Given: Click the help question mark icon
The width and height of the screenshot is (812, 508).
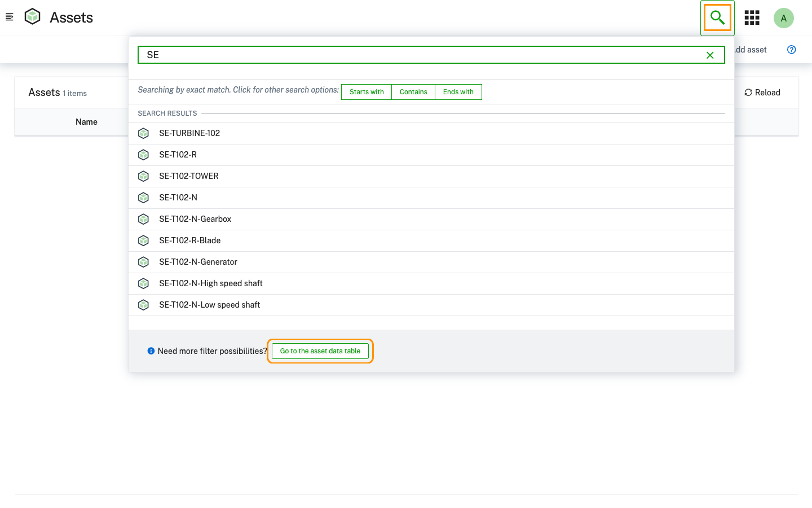Looking at the screenshot, I should pos(791,50).
